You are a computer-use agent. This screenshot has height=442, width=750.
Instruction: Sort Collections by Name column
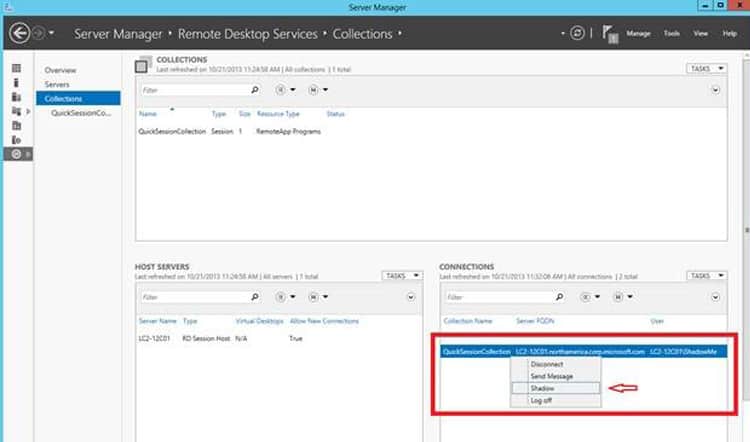coord(148,114)
